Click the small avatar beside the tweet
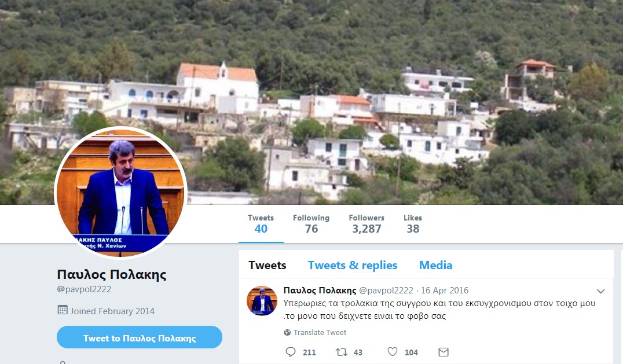623x364 pixels. tap(262, 300)
